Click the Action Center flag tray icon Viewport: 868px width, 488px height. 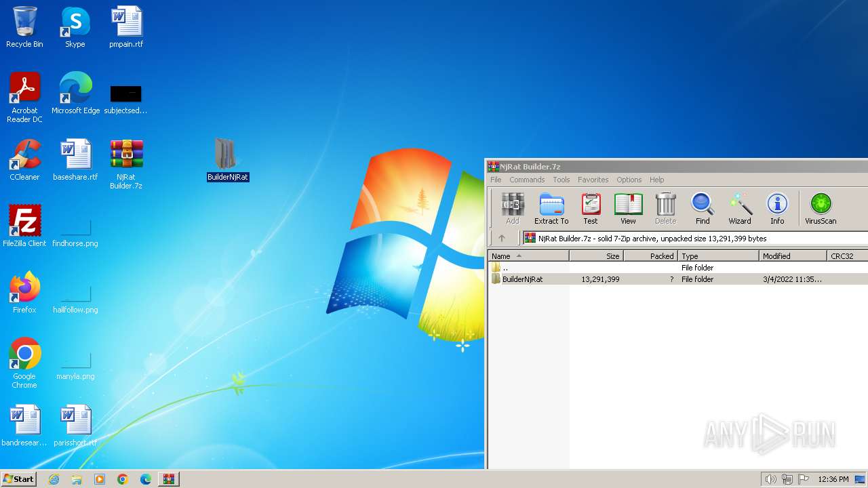click(804, 479)
